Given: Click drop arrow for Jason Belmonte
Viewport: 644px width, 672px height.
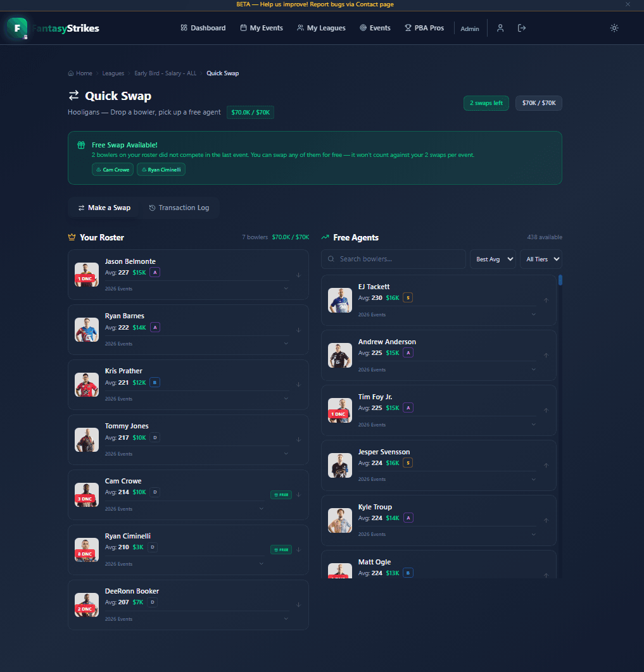Looking at the screenshot, I should pos(298,275).
